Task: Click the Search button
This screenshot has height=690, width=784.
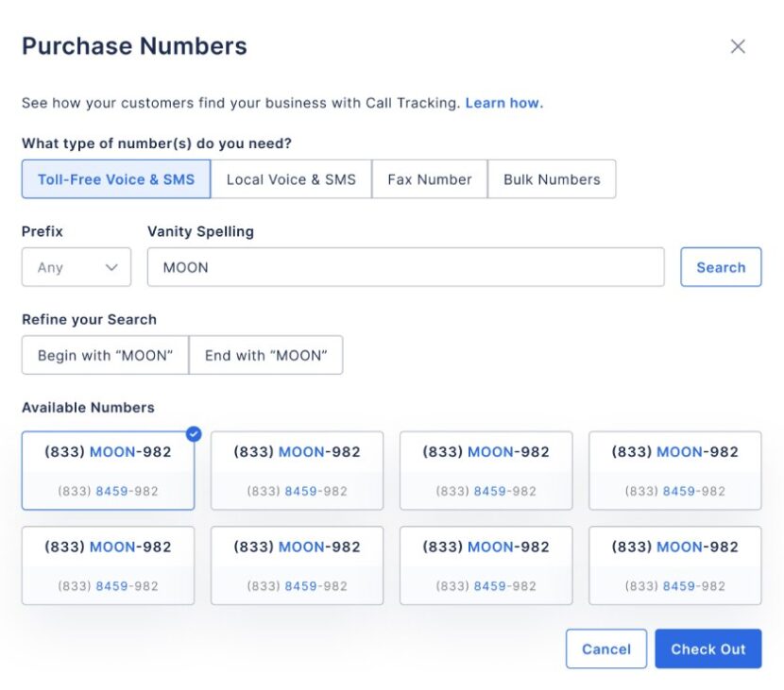Action: pos(721,267)
